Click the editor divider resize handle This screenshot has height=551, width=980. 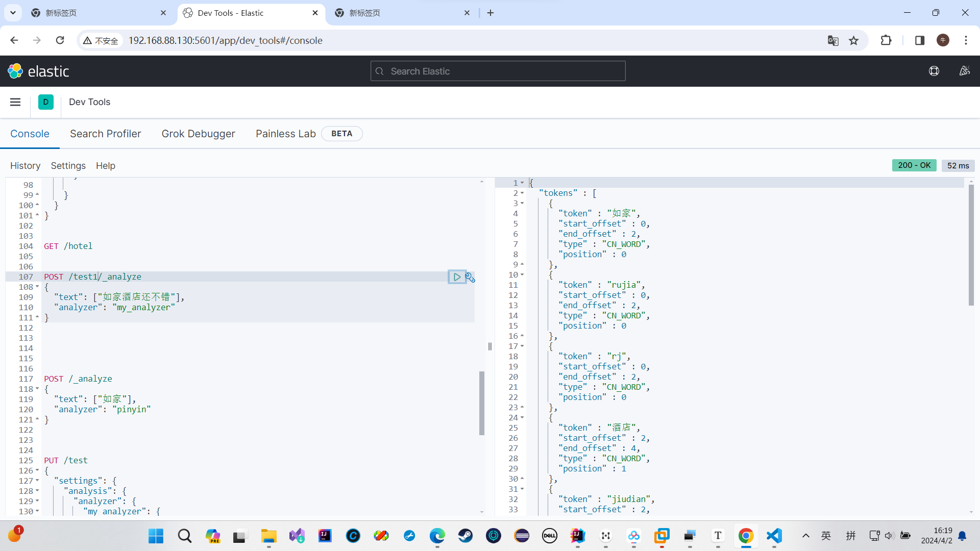490,346
